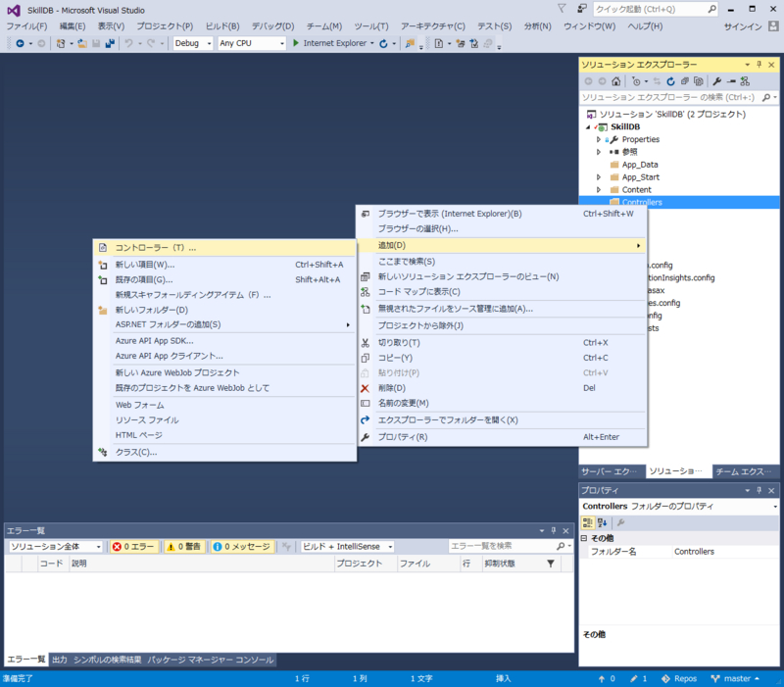Click the new project toolbar icon

61,43
